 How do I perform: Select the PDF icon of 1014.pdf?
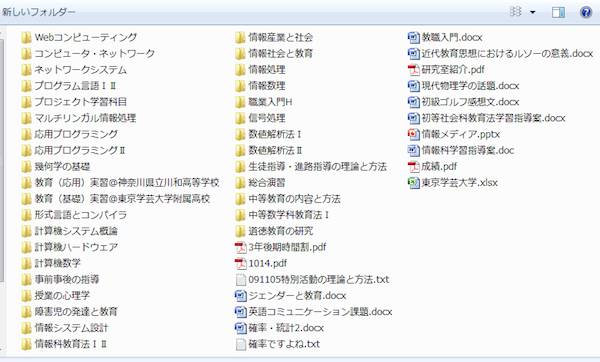click(x=240, y=263)
